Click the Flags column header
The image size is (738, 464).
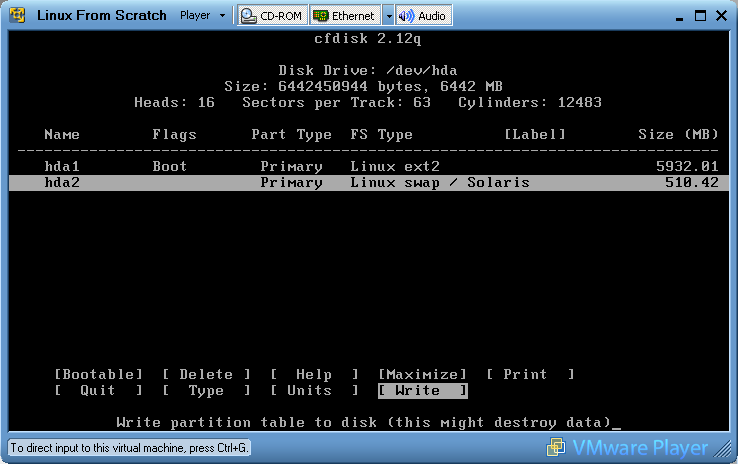[174, 135]
